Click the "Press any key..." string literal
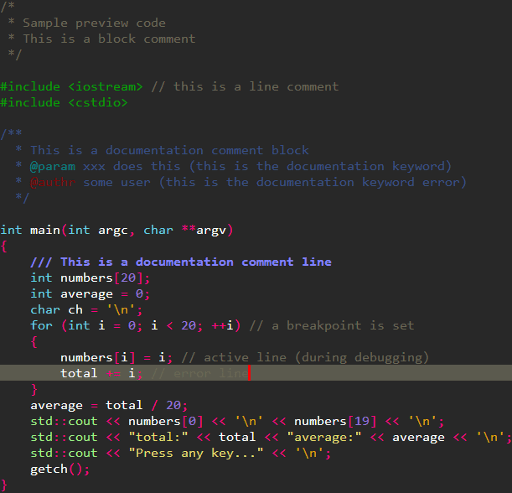The height and width of the screenshot is (493, 512). [196, 453]
